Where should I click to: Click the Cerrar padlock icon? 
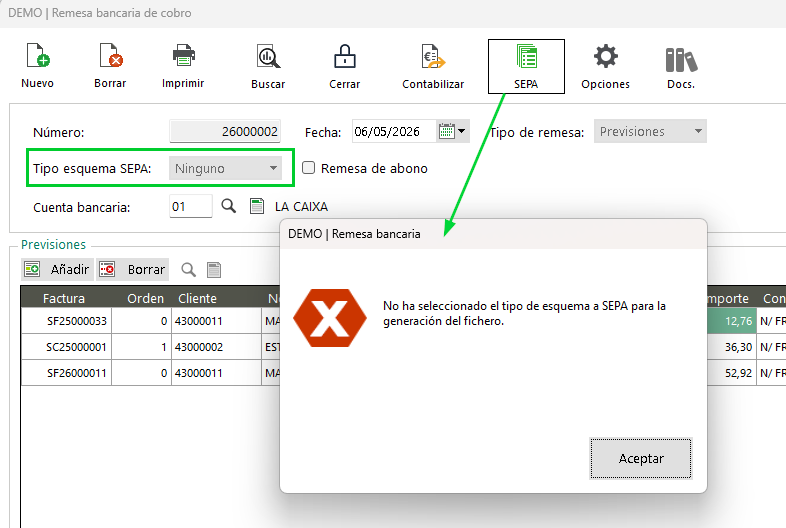click(345, 56)
